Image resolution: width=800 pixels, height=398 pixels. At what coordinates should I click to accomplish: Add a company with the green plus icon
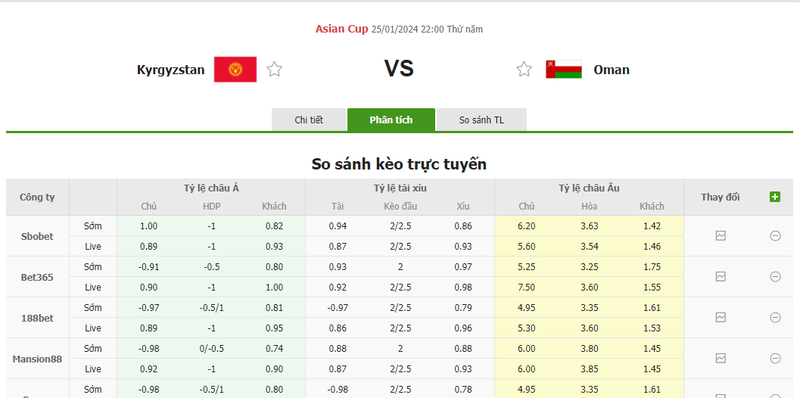click(x=774, y=197)
